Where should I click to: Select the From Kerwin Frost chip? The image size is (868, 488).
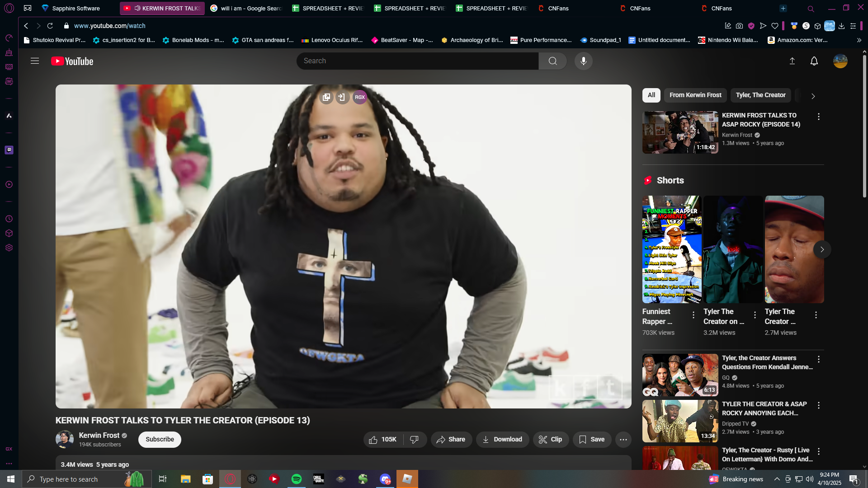pyautogui.click(x=695, y=95)
